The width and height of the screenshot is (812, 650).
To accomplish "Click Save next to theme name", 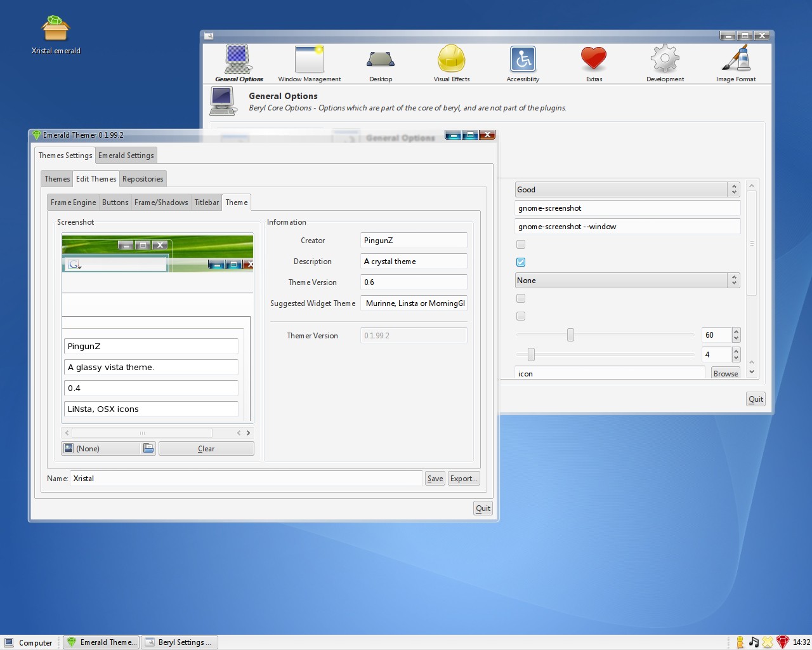I will click(x=435, y=479).
